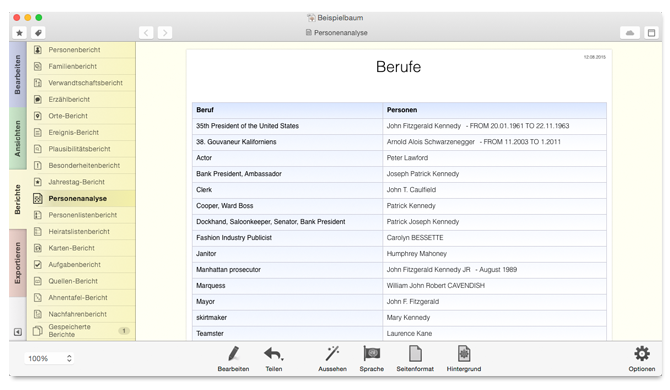The image size is (670, 390).
Task: Click the Orte-Bericht icon
Action: [x=38, y=116]
